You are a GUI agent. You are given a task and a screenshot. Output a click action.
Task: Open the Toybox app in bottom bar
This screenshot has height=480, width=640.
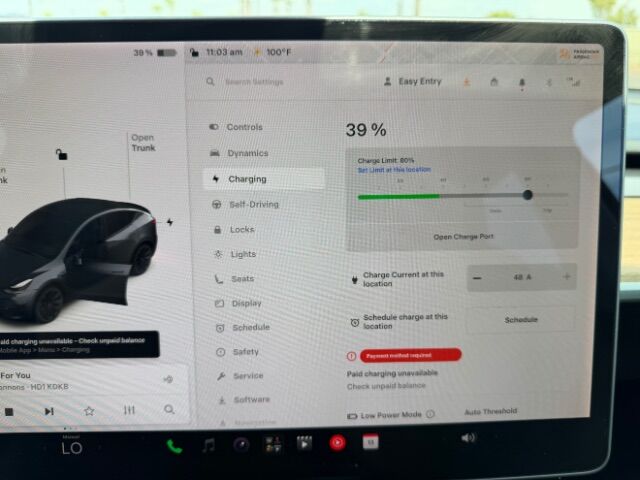click(x=273, y=444)
